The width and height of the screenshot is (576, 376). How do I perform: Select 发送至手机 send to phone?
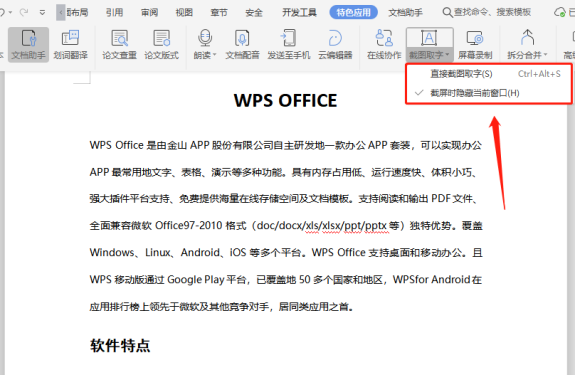288,44
